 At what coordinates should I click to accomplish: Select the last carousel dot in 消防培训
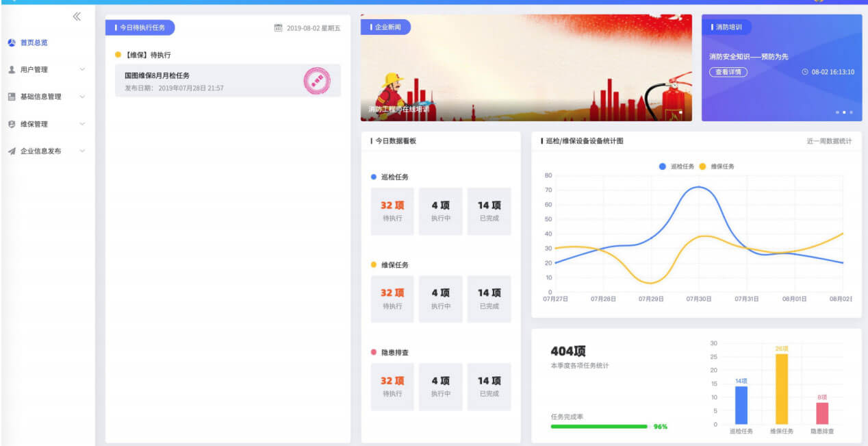(851, 112)
